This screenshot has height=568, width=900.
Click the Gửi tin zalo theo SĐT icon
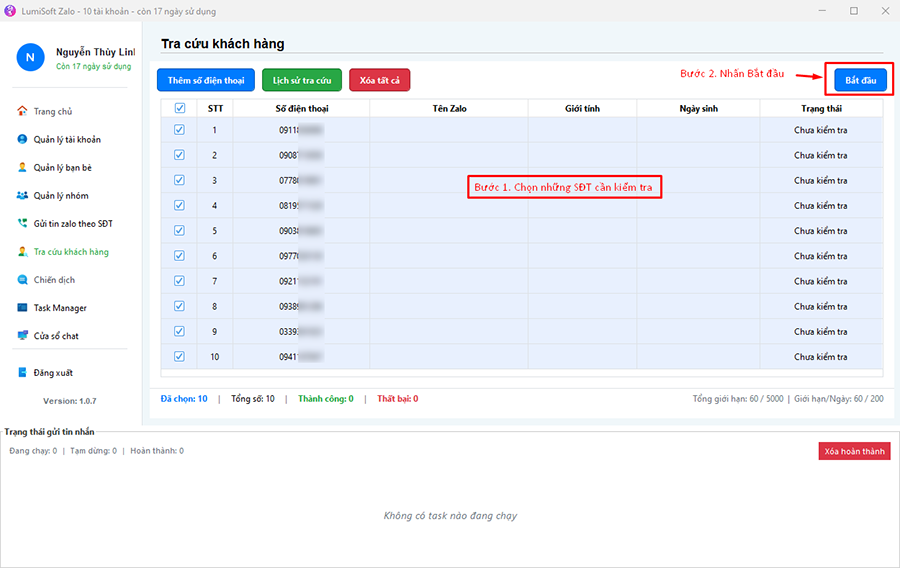pyautogui.click(x=22, y=223)
